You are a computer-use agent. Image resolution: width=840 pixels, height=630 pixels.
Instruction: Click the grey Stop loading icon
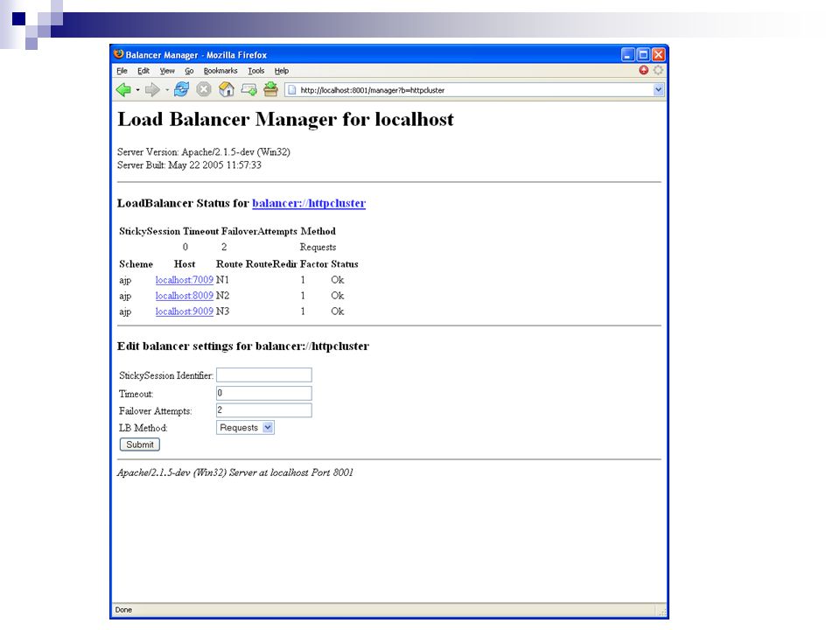(204, 89)
